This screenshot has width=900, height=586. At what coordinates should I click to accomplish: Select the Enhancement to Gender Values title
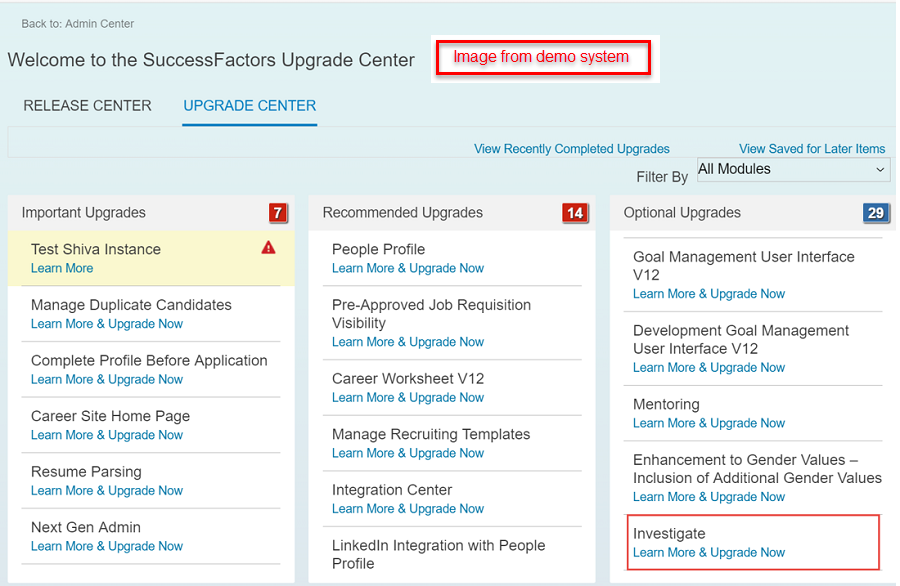click(757, 469)
